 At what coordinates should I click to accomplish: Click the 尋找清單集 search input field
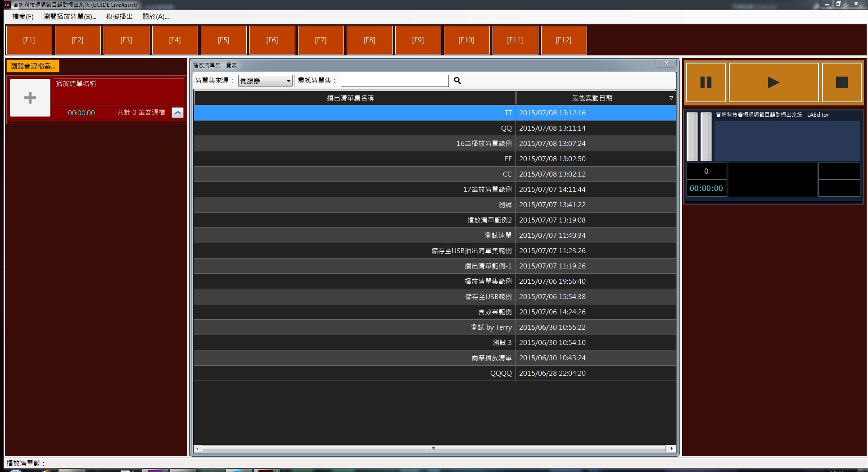(x=394, y=81)
